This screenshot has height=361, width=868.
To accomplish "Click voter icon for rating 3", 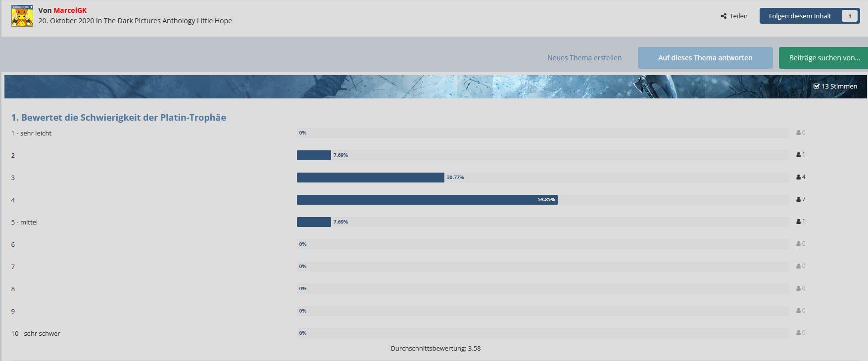I will point(798,177).
